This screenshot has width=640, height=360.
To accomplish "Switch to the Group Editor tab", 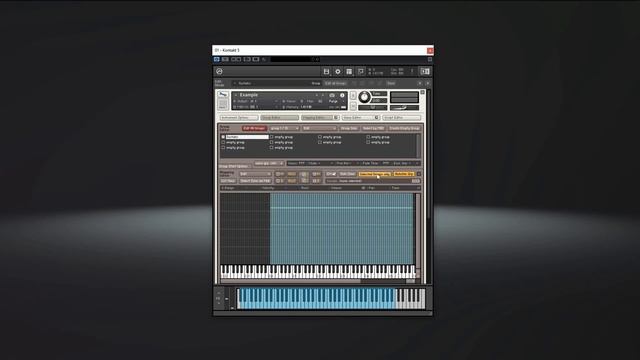I will 279,118.
